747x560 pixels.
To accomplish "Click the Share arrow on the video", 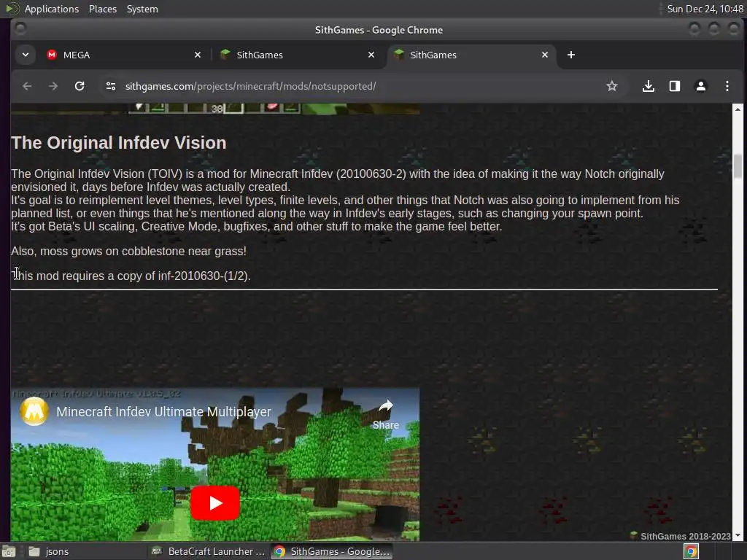I will coord(385,414).
